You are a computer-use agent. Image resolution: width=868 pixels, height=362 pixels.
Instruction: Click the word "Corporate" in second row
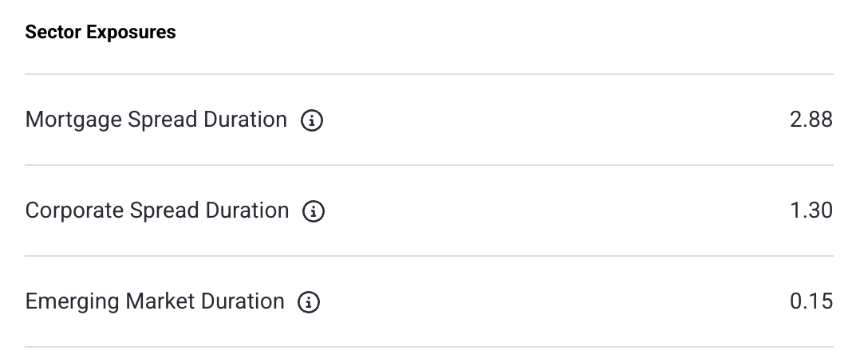[x=74, y=211]
